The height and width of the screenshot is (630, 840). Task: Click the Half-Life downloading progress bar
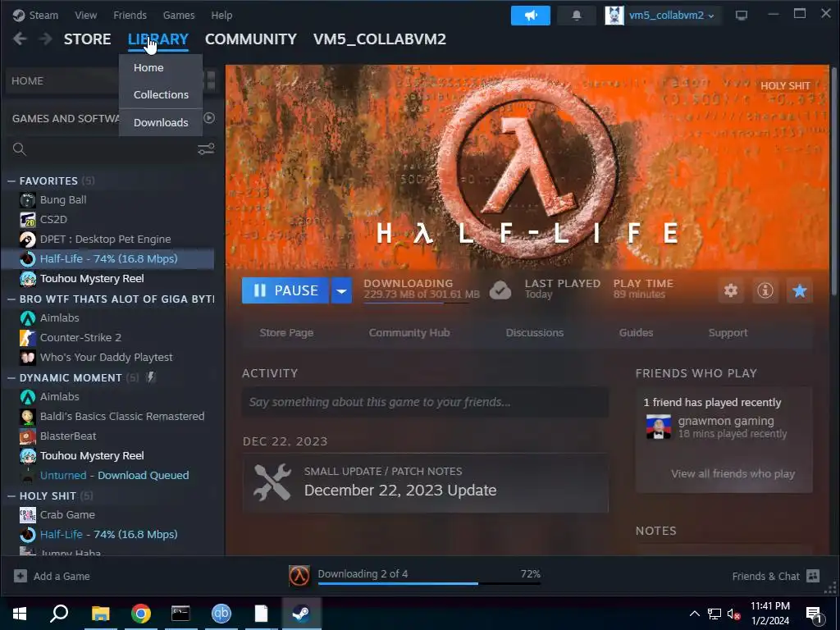(x=416, y=303)
